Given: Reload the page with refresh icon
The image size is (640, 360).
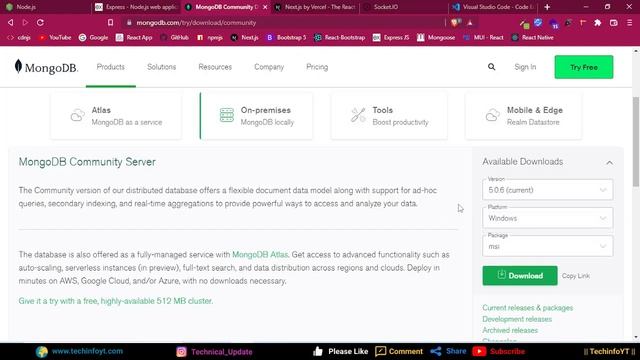Looking at the screenshot, I should pos(40,22).
